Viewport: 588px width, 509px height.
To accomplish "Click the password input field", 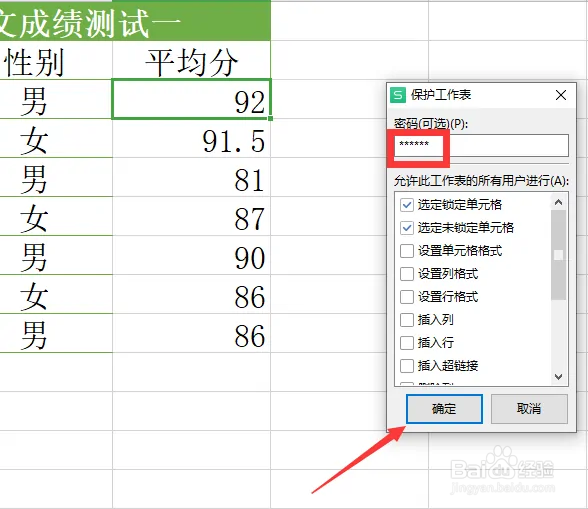I will tap(481, 146).
